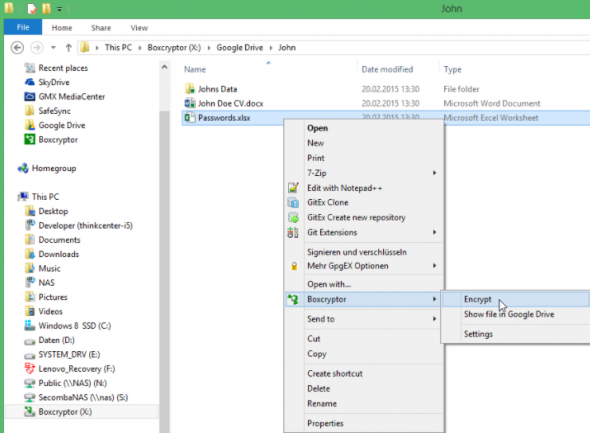Screen dimensions: 590x433
Task: Select the Johns Data folder icon
Action: pos(190,89)
